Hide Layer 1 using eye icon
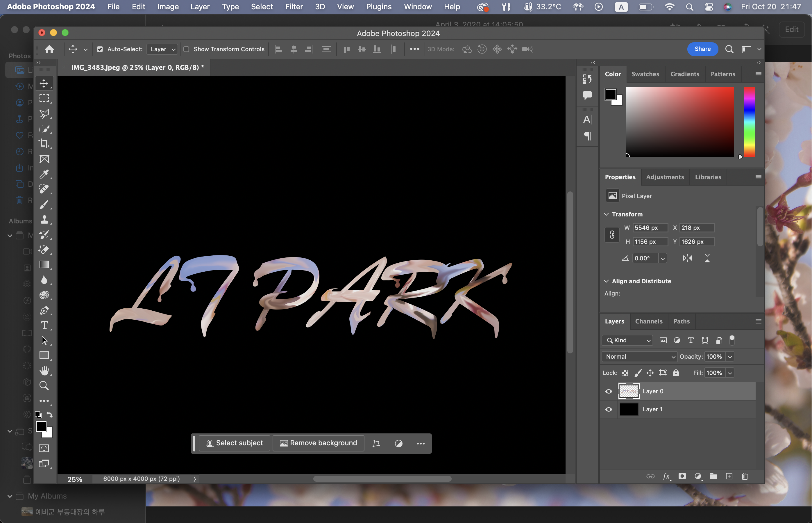Viewport: 812px width, 523px height. (x=609, y=409)
